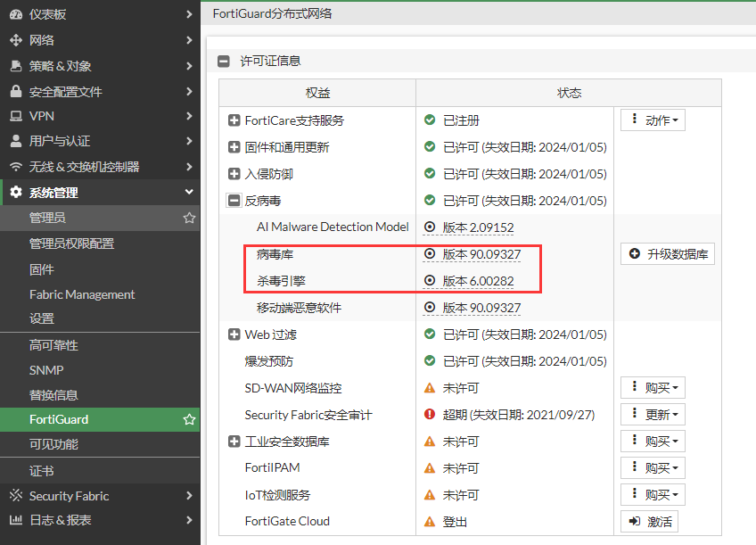Viewport: 756px width, 545px height.
Task: Click the favorite star next to 管理员
Action: pyautogui.click(x=189, y=218)
